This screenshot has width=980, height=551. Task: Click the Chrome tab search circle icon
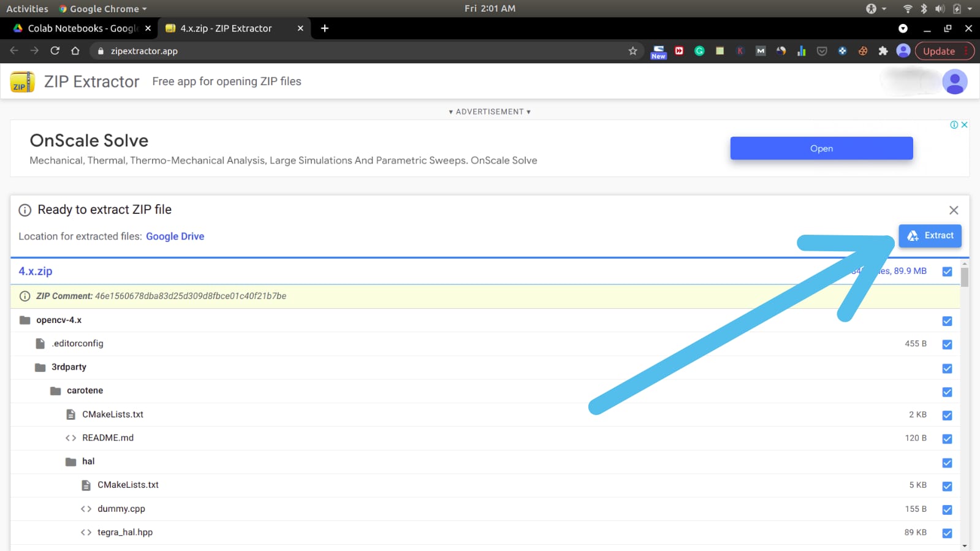pyautogui.click(x=903, y=28)
